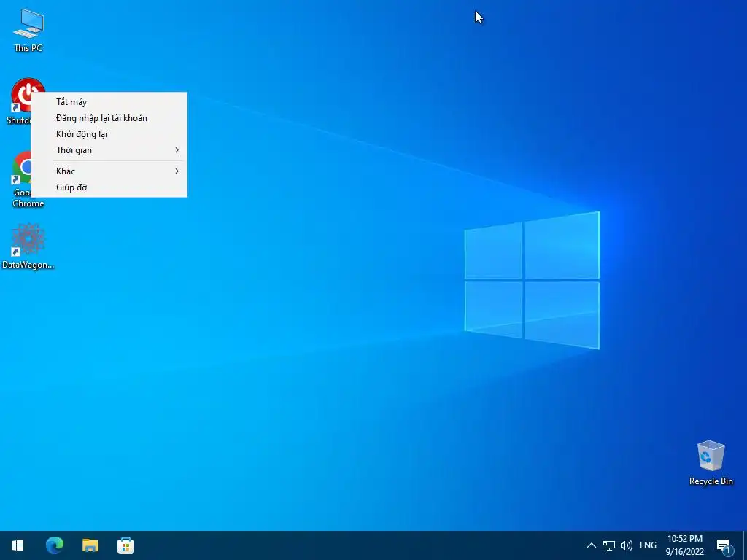Screen dimensions: 747x560
Task: Choose Khởi động lại menu entry
Action: [x=109, y=134]
